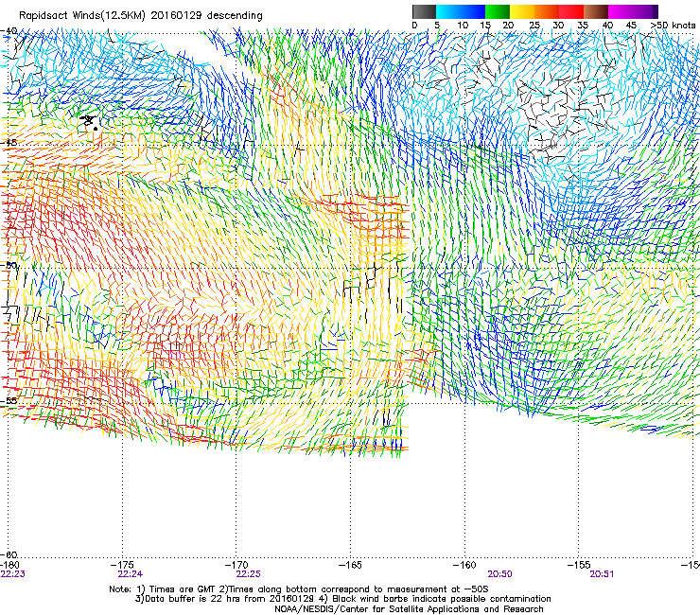The image size is (700, 615).
Task: Click the '-170' longitude axis label
Action: coord(236,566)
